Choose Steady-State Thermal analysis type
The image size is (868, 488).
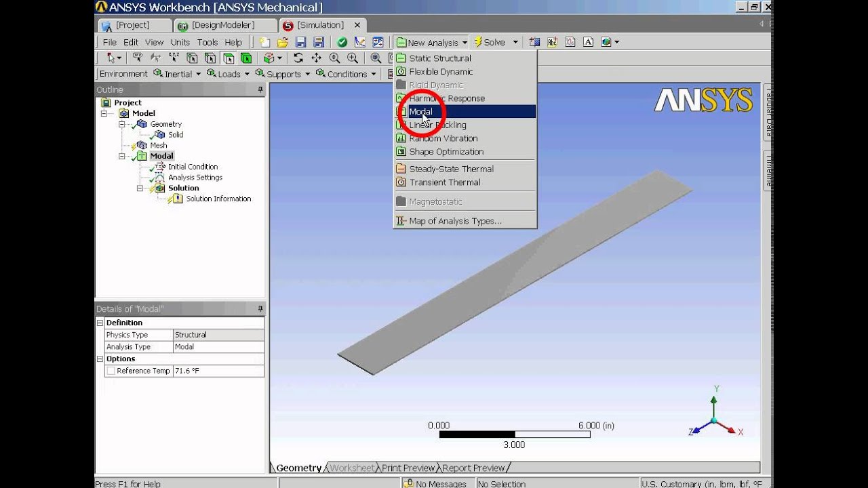(465, 169)
